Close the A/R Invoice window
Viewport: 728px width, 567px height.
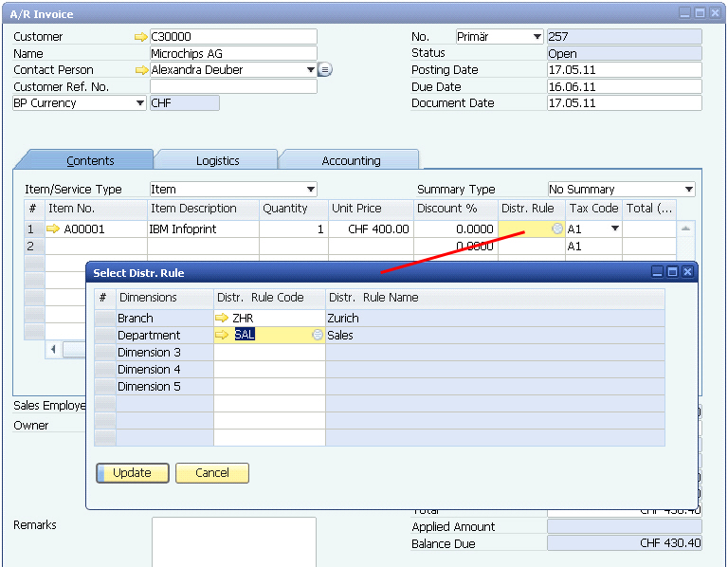pyautogui.click(x=715, y=13)
